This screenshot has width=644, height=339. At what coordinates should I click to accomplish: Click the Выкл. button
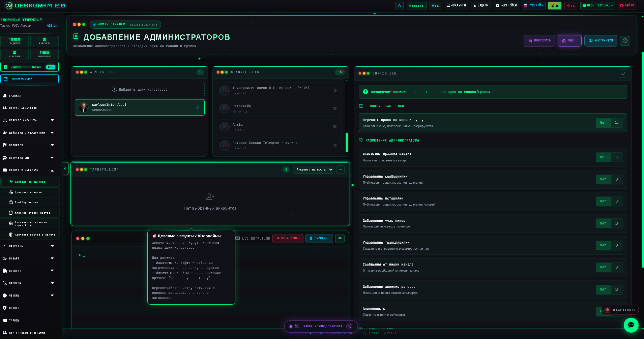tap(569, 41)
